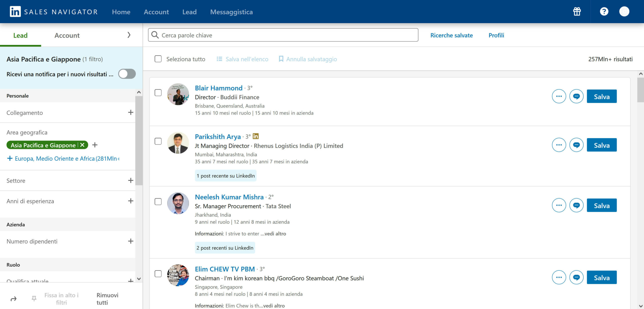Click the filter panel scrollbar thumb
The height and width of the screenshot is (309, 644).
click(x=139, y=141)
